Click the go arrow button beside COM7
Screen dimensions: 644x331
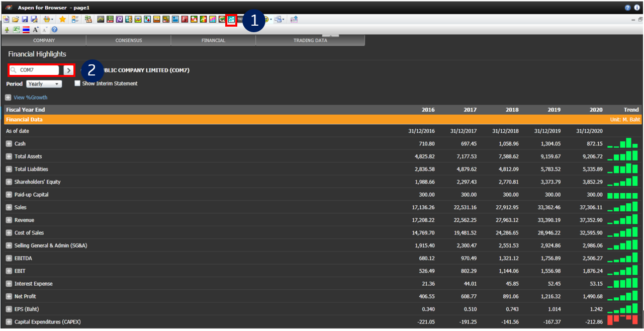point(69,70)
